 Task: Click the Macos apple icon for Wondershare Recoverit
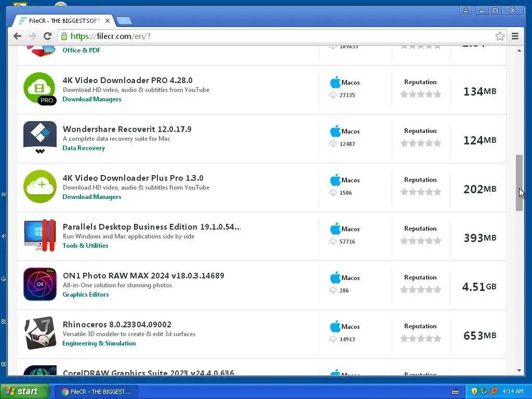point(335,131)
